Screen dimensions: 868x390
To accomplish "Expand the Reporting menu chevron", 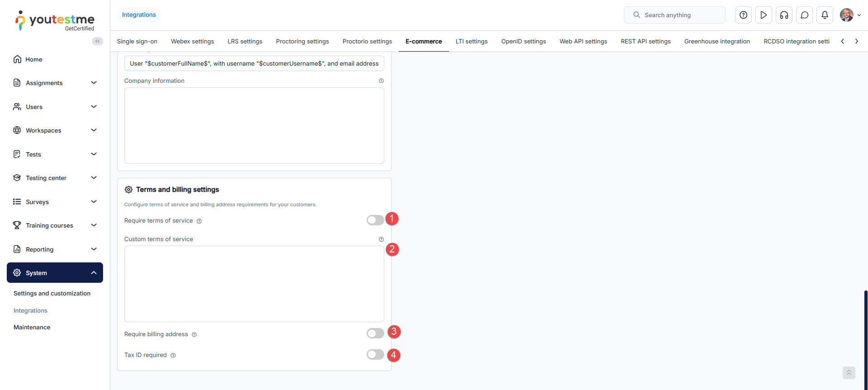I will 94,249.
